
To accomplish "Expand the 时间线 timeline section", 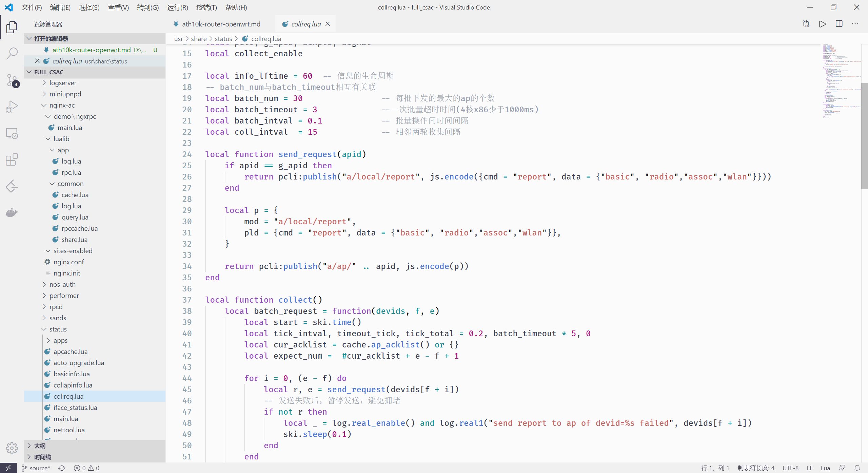I will click(x=95, y=457).
